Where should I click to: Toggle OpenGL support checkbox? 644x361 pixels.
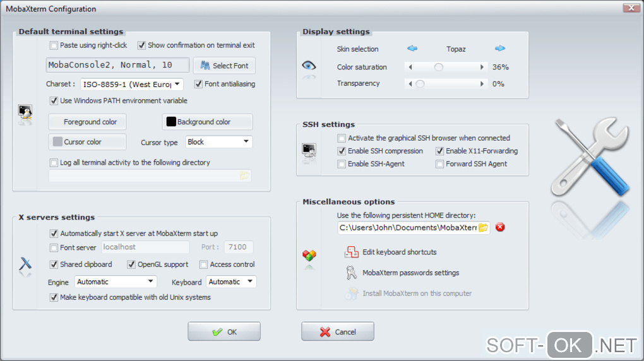tap(131, 264)
